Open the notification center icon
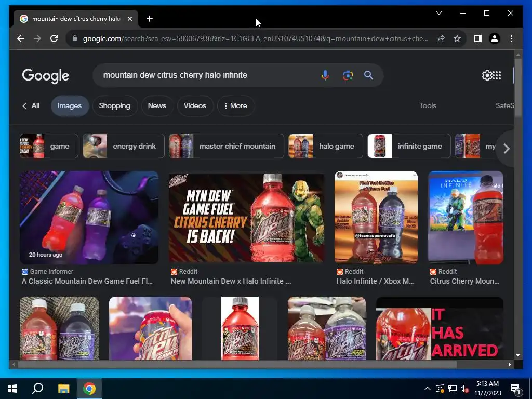This screenshot has width=532, height=399. coord(515,389)
